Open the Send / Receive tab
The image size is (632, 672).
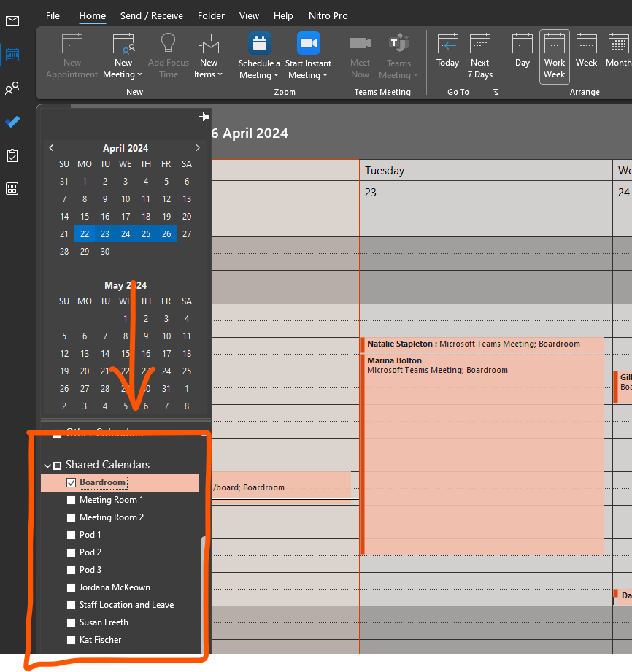(x=151, y=15)
